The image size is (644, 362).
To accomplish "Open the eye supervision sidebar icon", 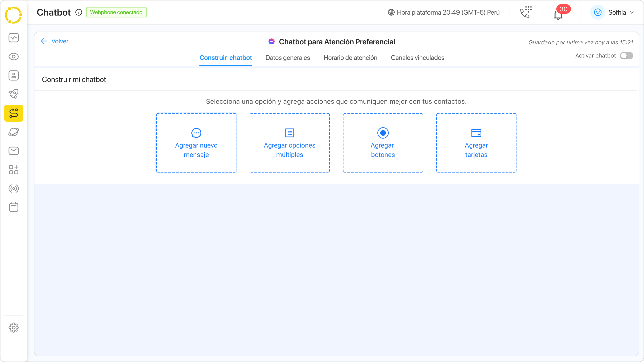I will click(13, 57).
